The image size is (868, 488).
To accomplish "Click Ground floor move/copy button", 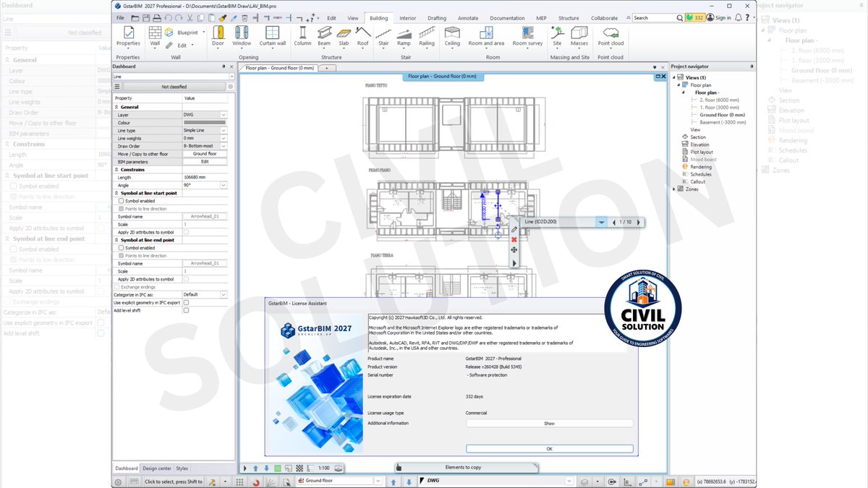I will pyautogui.click(x=205, y=154).
